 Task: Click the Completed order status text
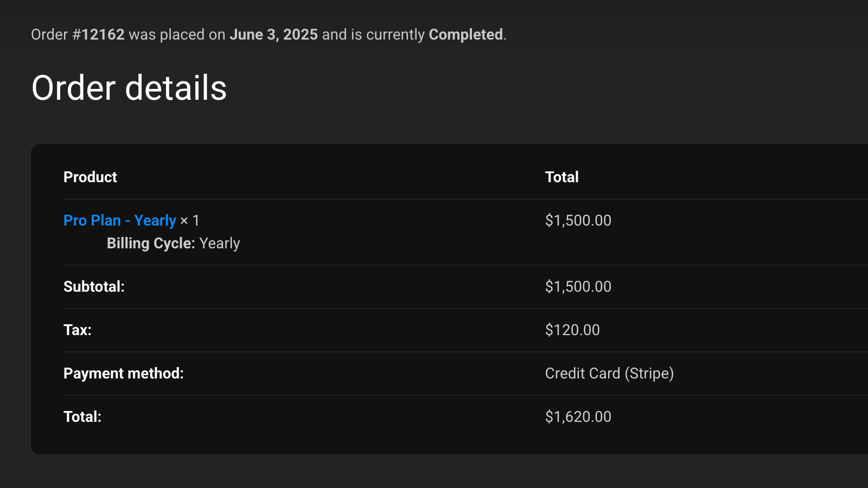pyautogui.click(x=465, y=35)
